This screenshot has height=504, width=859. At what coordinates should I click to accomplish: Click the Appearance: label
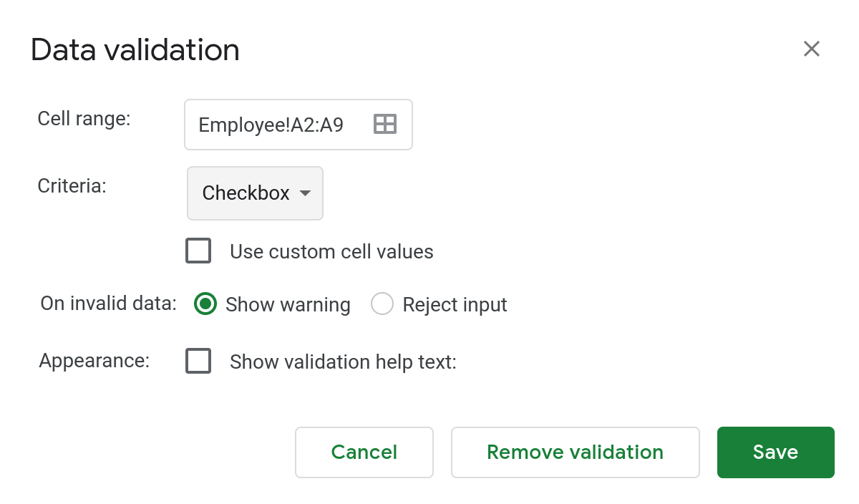[x=94, y=360]
